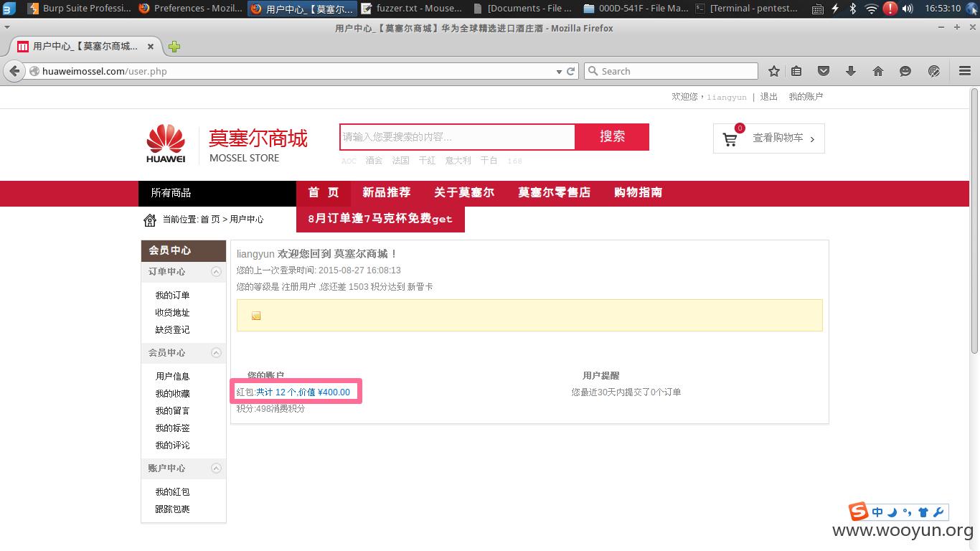This screenshot has height=551, width=980.
Task: Open 用户信息 in sidebar
Action: pos(173,376)
